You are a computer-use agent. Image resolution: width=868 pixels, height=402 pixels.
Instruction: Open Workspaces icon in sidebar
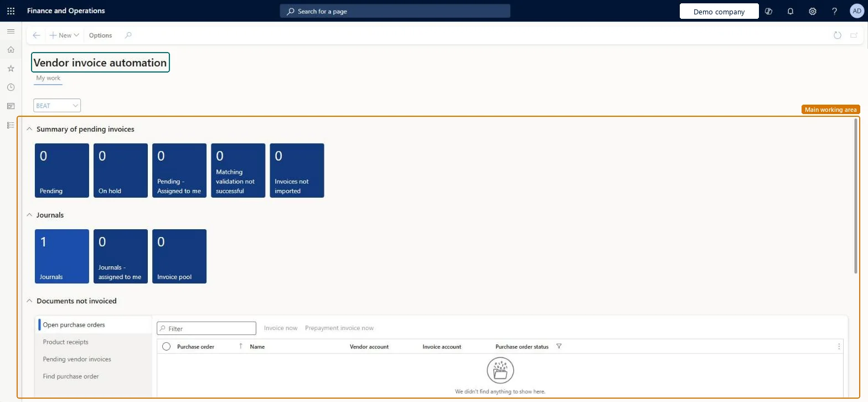(11, 106)
